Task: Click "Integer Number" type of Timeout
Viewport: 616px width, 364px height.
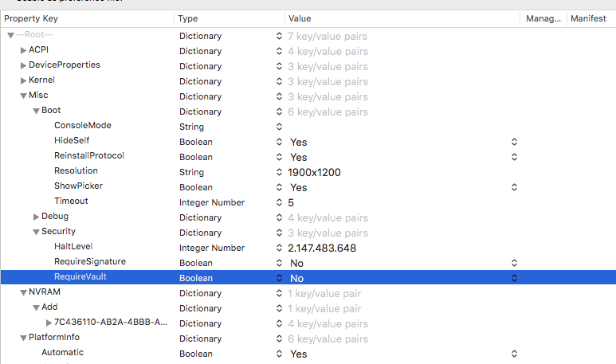Action: click(212, 202)
